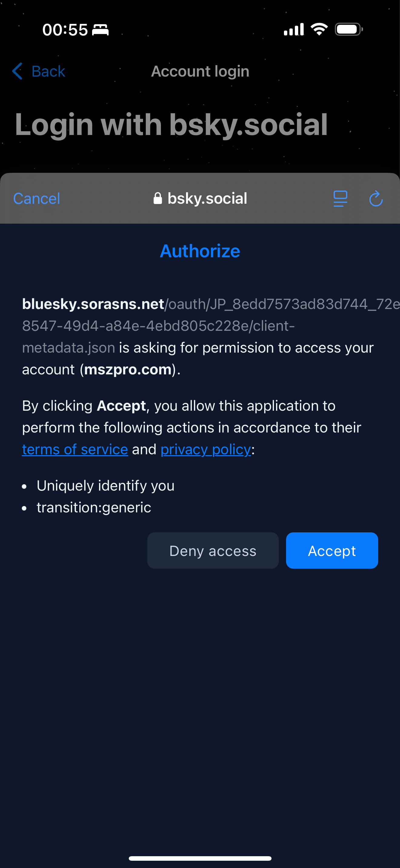Tap the padlock icon beside bsky.social
Screen dimensions: 400x868
[x=158, y=198]
